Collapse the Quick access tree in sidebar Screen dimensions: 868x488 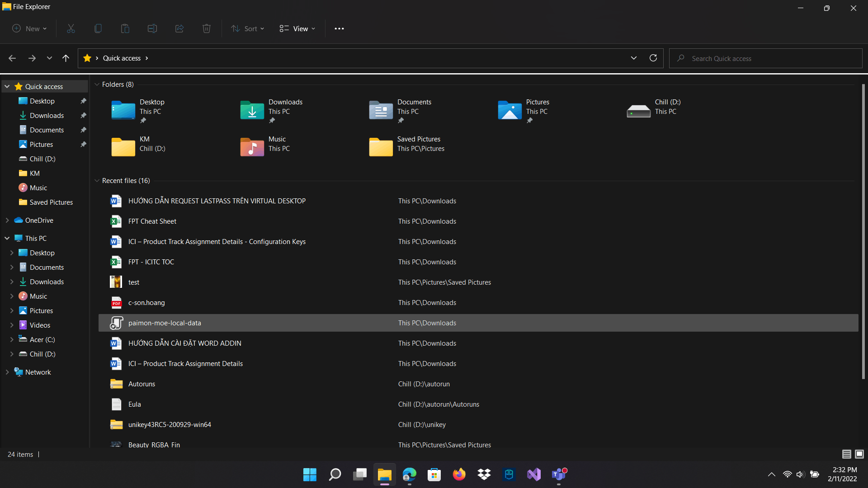point(7,86)
